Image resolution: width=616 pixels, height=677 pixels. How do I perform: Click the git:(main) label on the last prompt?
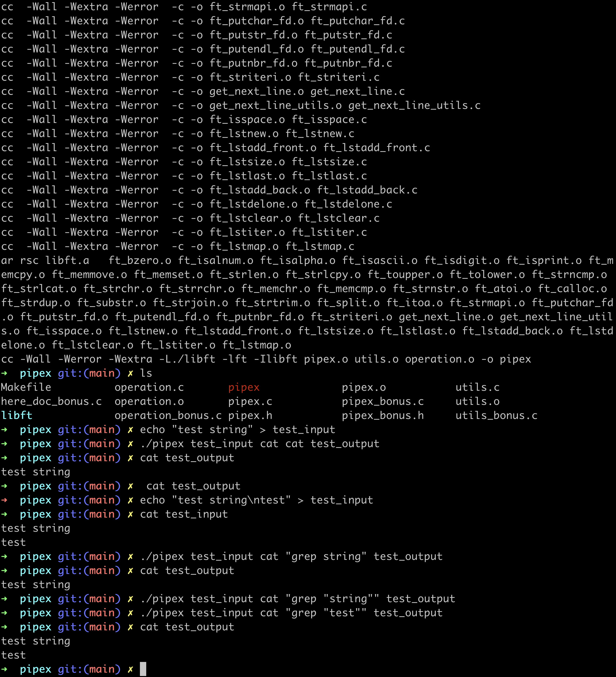pyautogui.click(x=89, y=669)
